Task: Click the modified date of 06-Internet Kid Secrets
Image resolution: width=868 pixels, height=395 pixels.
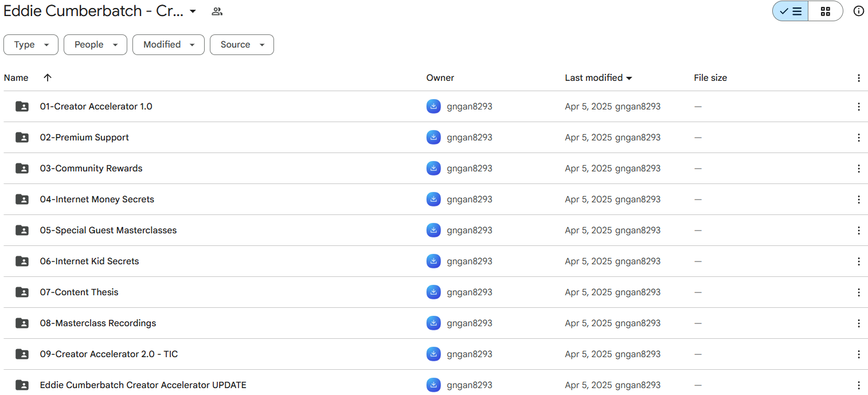Action: pos(612,261)
